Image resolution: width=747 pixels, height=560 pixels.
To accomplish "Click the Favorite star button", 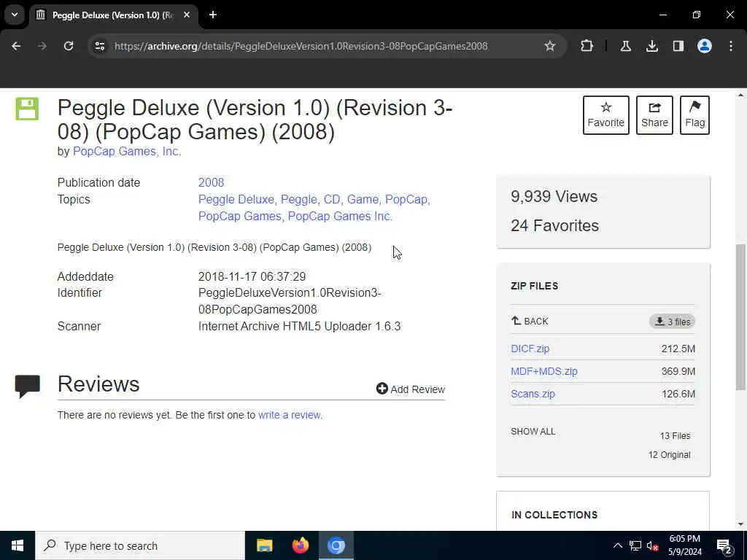I will (606, 115).
